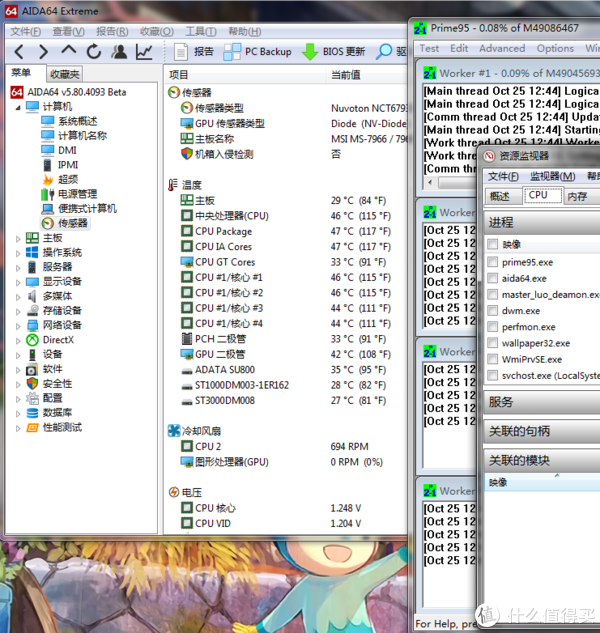The height and width of the screenshot is (633, 600).
Task: Tick the aida64.exe process checkbox
Action: pyautogui.click(x=492, y=278)
